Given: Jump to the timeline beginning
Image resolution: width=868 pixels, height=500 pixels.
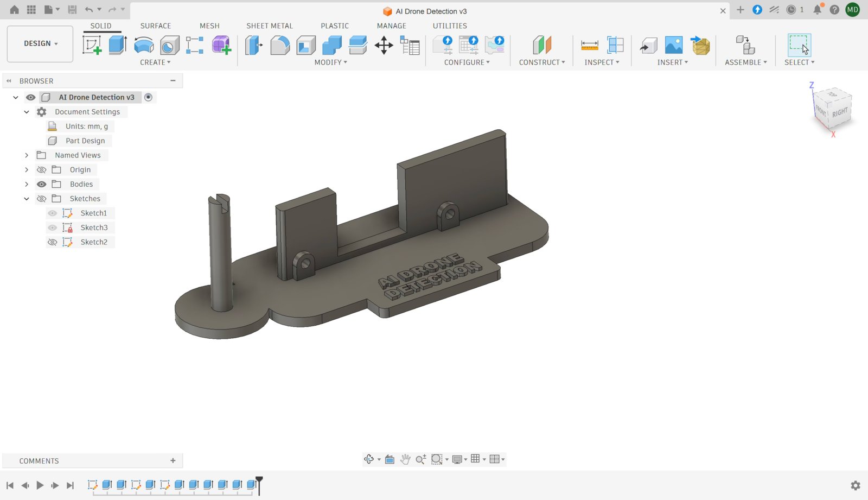Looking at the screenshot, I should 10,485.
